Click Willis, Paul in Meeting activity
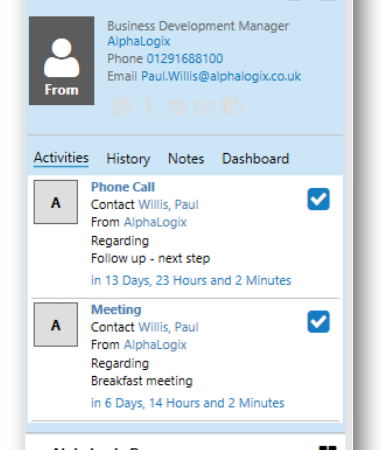 point(168,327)
